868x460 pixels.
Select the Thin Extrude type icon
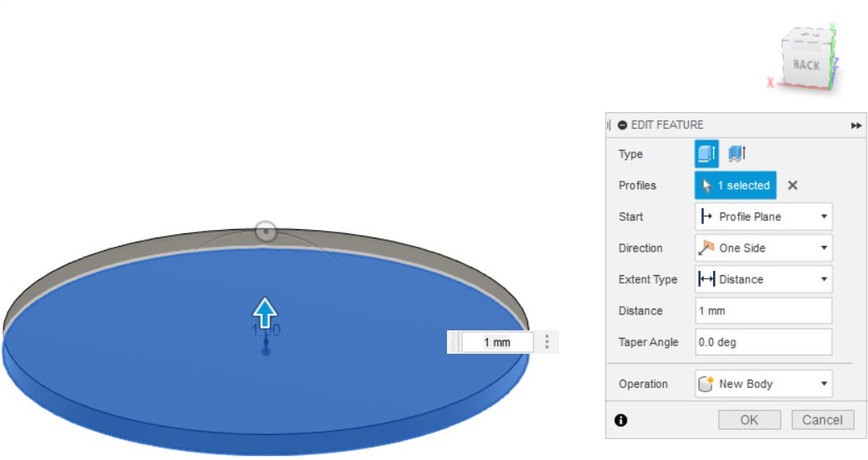point(737,154)
